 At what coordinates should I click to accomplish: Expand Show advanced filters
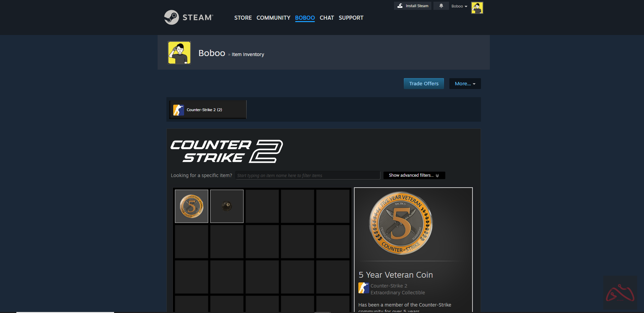414,175
